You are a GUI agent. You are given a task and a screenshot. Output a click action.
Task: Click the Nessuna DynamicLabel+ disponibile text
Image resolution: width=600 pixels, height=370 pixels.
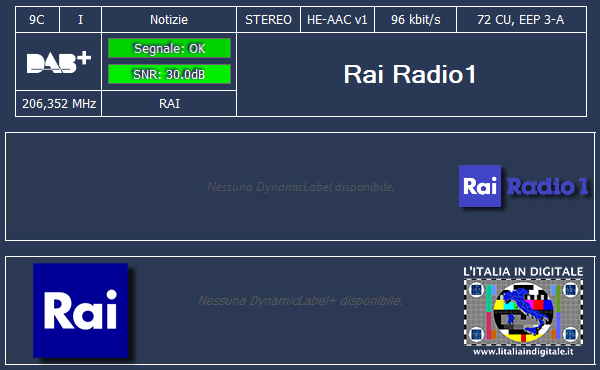[x=300, y=300]
